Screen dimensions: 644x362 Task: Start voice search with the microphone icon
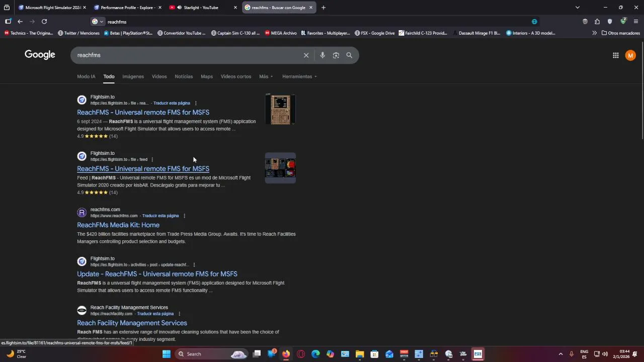pyautogui.click(x=323, y=55)
